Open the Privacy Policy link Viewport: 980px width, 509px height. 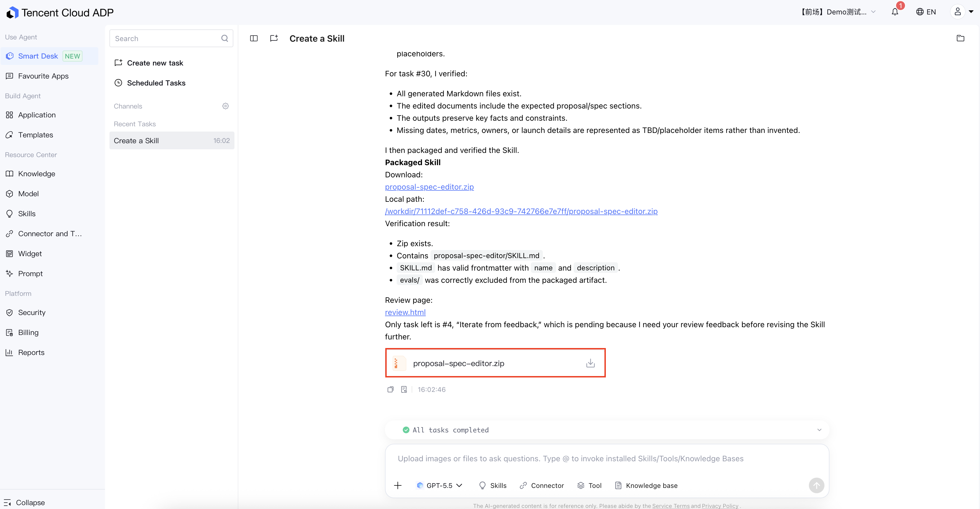[720, 506]
